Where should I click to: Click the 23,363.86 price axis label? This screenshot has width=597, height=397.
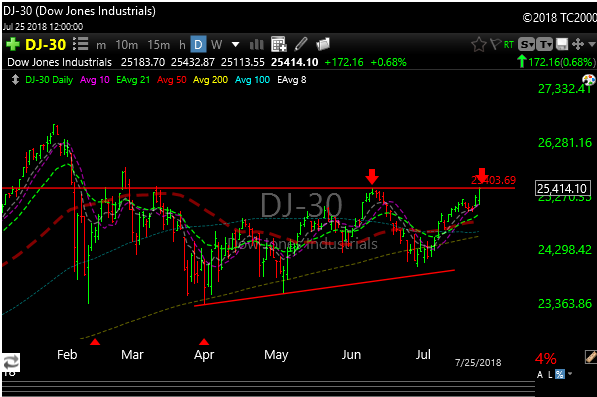pyautogui.click(x=565, y=303)
